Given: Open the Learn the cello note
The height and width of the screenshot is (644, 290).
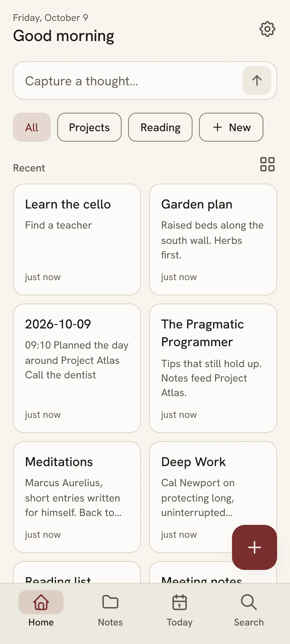Looking at the screenshot, I should click(x=77, y=240).
